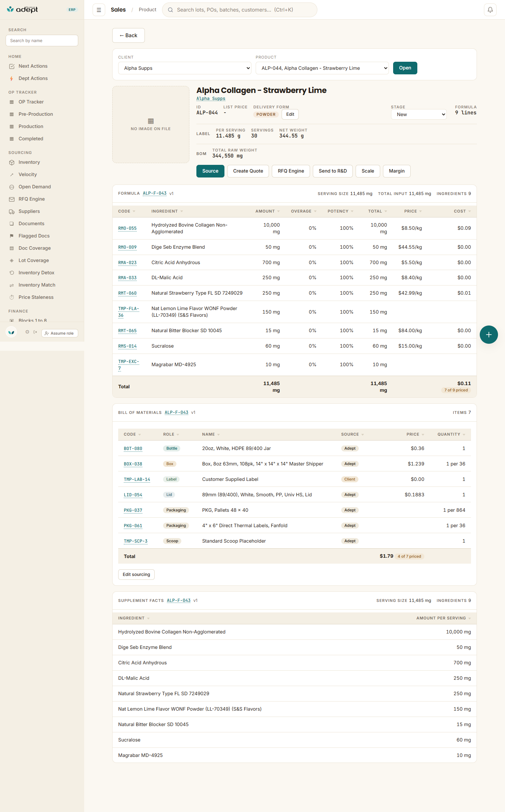Open ingredient code RMO-055 link
505x812 pixels.
127,228
